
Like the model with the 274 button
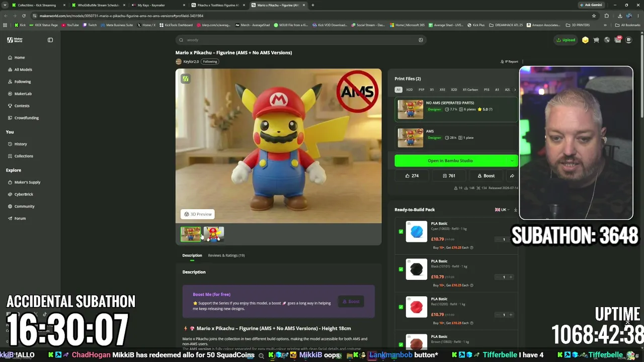pyautogui.click(x=412, y=176)
